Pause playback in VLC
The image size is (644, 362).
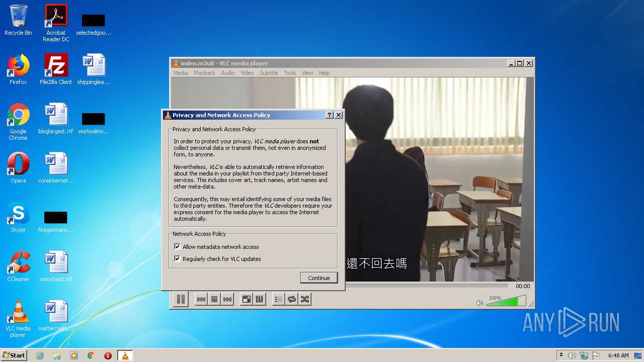181,299
